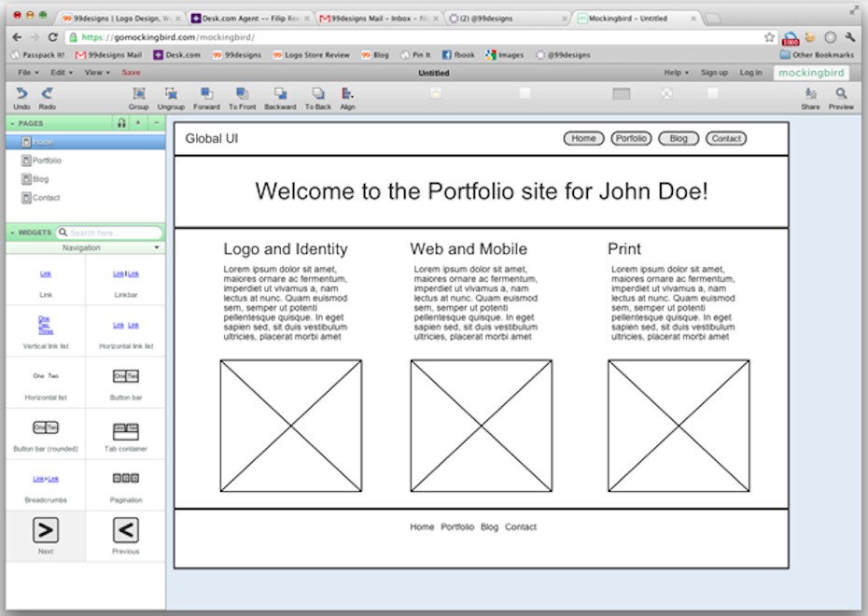The height and width of the screenshot is (616, 868).
Task: Add a new page with plus button
Action: click(x=138, y=123)
